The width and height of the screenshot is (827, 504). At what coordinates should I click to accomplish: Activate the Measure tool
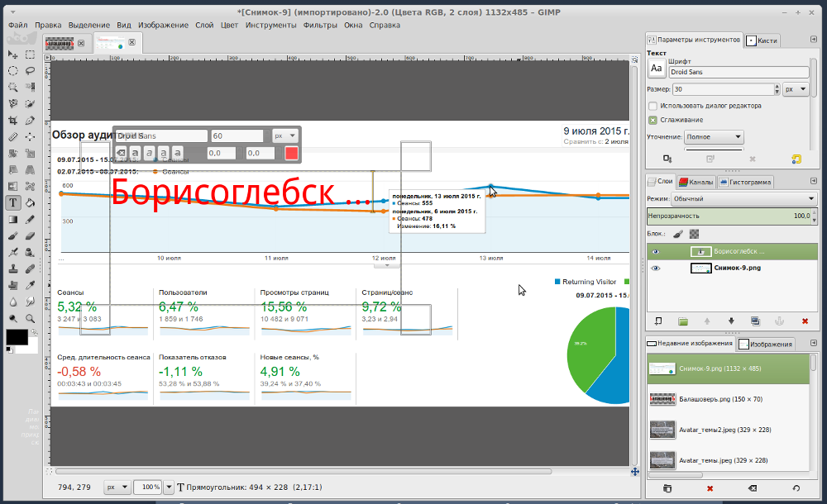pyautogui.click(x=13, y=136)
